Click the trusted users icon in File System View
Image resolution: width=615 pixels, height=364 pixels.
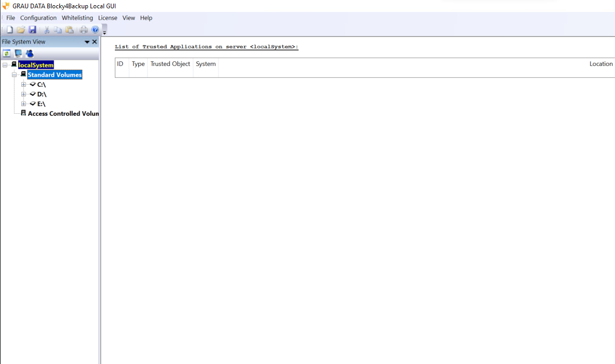tap(30, 53)
